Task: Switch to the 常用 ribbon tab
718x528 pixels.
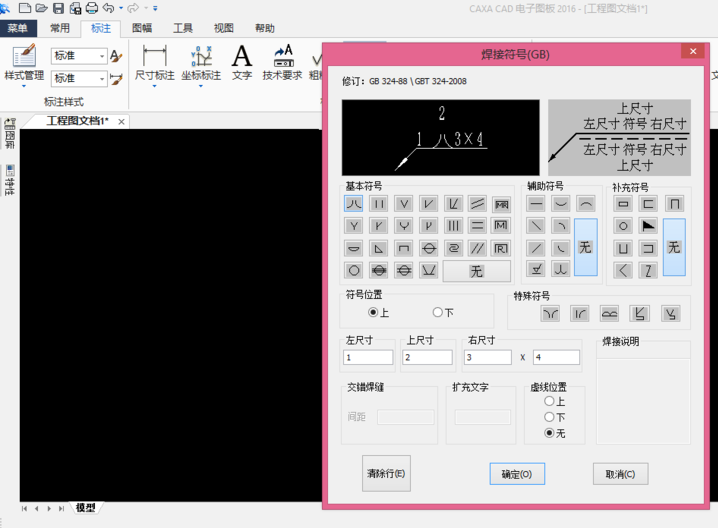Action: coord(60,28)
